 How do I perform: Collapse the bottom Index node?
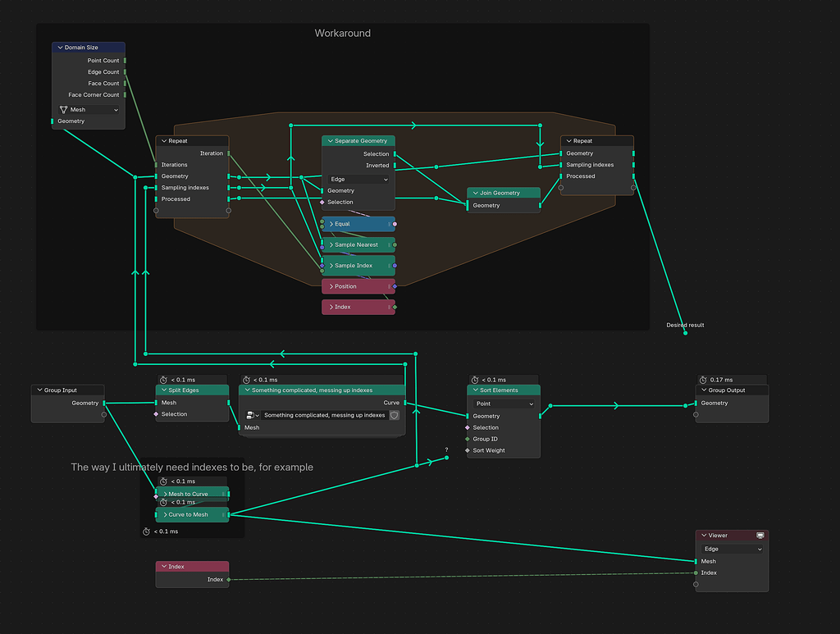pyautogui.click(x=164, y=567)
